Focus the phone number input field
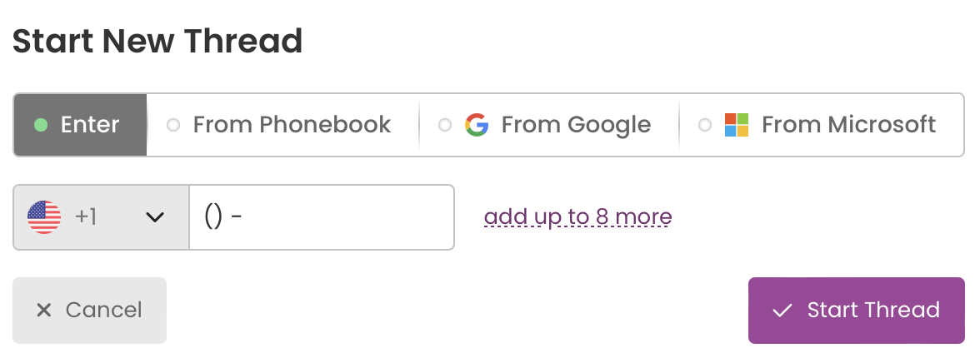The height and width of the screenshot is (358, 980). point(322,217)
